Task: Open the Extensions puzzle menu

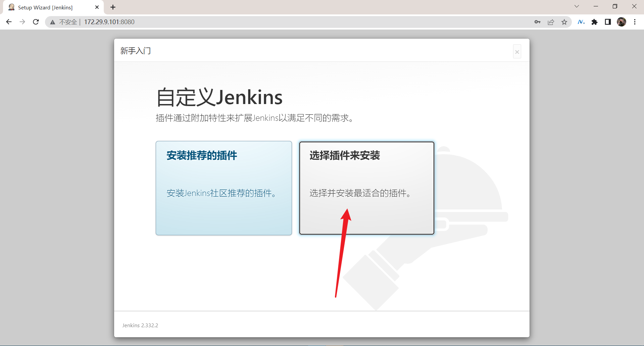Action: point(594,22)
